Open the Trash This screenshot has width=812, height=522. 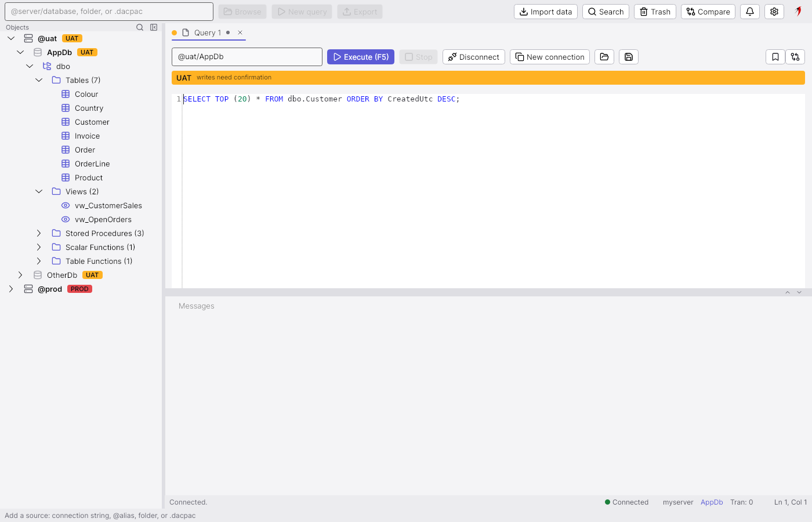[655, 12]
